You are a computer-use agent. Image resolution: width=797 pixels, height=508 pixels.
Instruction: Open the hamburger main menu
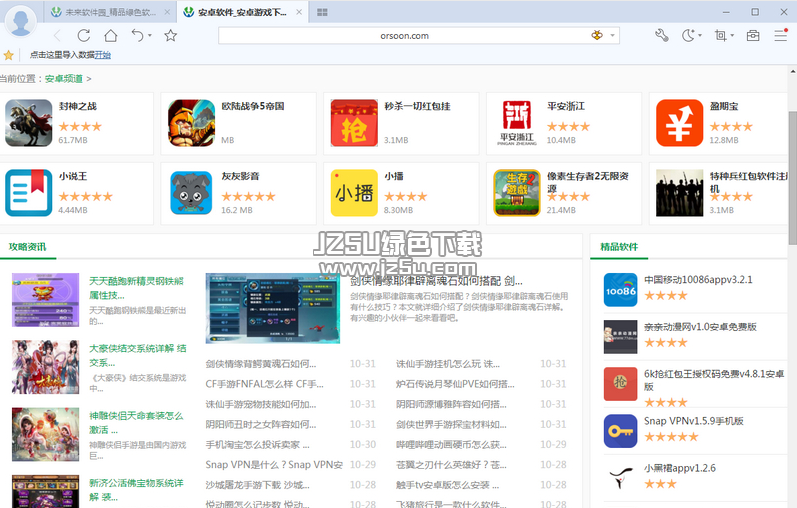pos(781,35)
